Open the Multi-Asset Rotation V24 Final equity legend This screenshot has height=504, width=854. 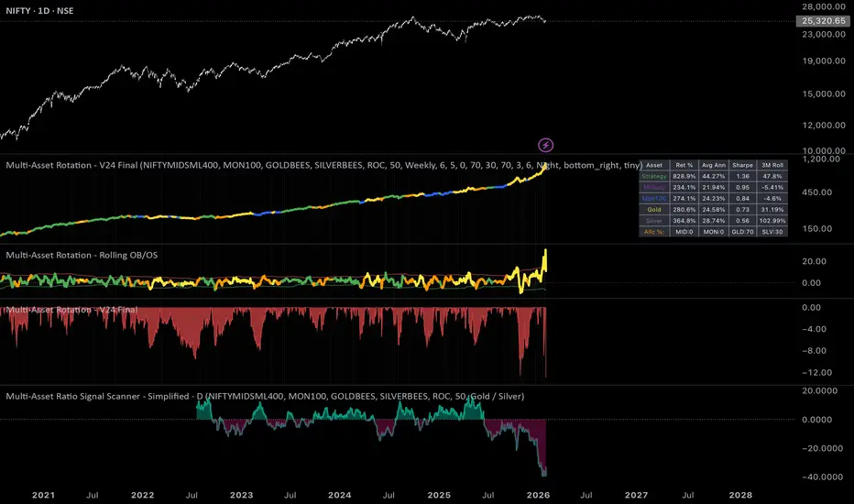[x=324, y=165]
